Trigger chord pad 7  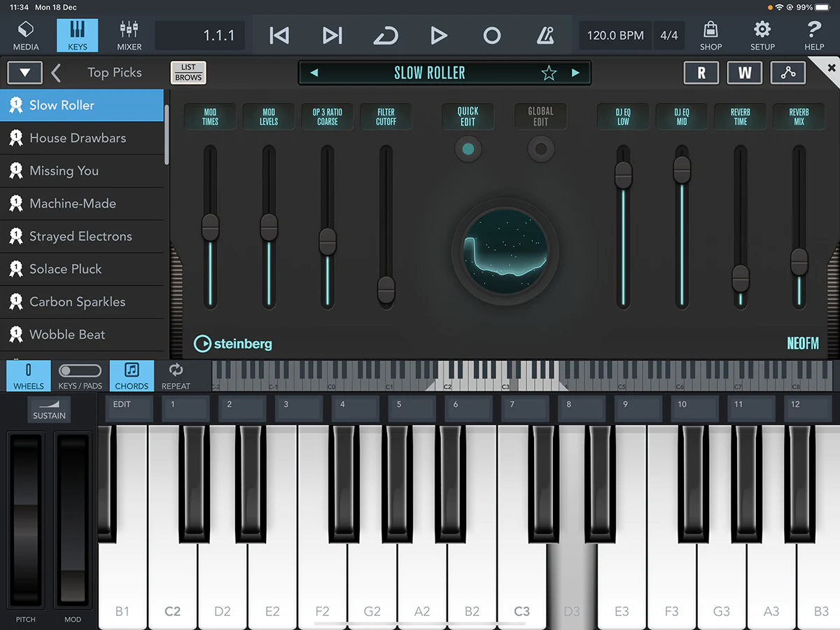tap(525, 409)
